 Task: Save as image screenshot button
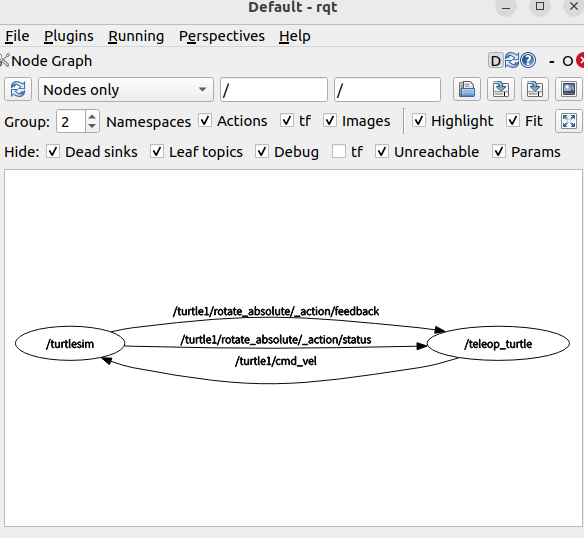[x=569, y=89]
